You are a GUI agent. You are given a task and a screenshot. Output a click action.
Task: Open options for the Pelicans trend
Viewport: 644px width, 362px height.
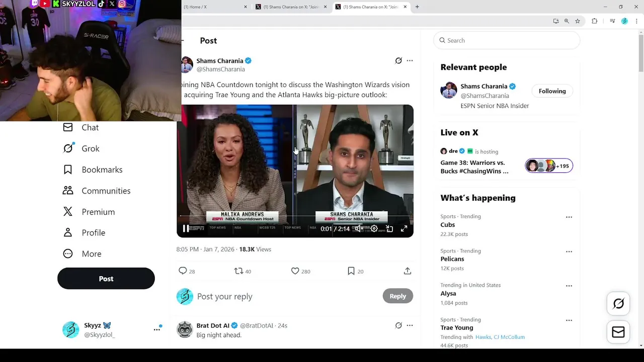[x=569, y=251]
